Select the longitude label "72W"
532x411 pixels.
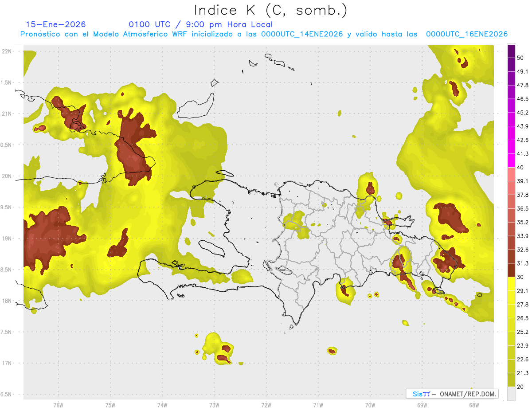point(266,405)
